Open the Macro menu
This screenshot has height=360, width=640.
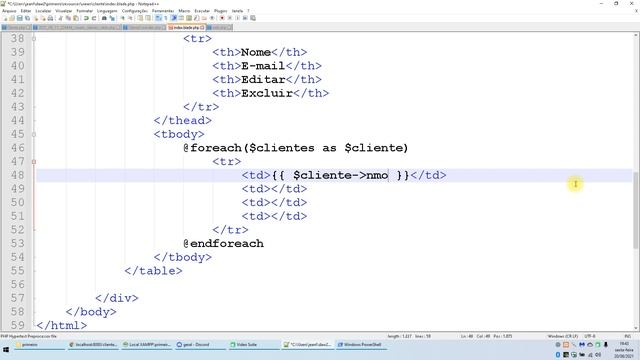(184, 11)
